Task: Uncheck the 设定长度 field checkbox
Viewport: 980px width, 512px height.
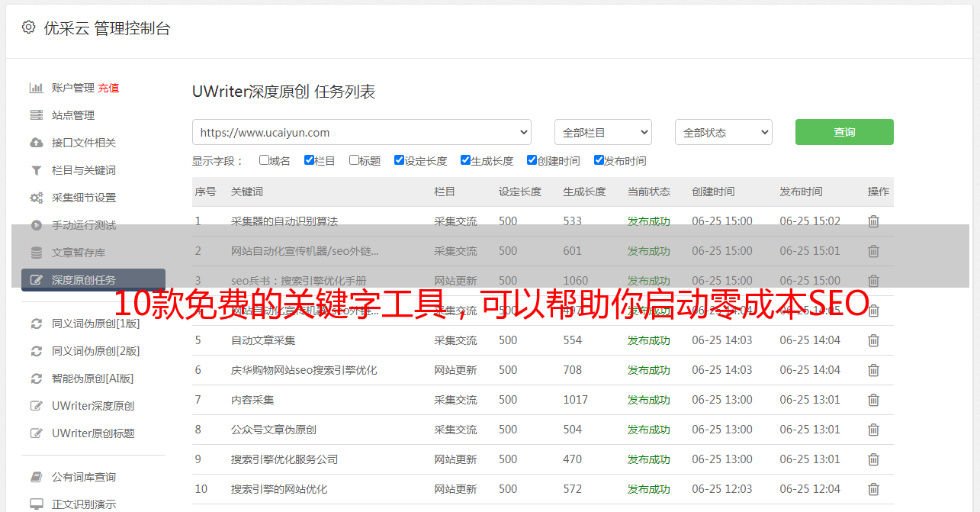Action: tap(399, 160)
